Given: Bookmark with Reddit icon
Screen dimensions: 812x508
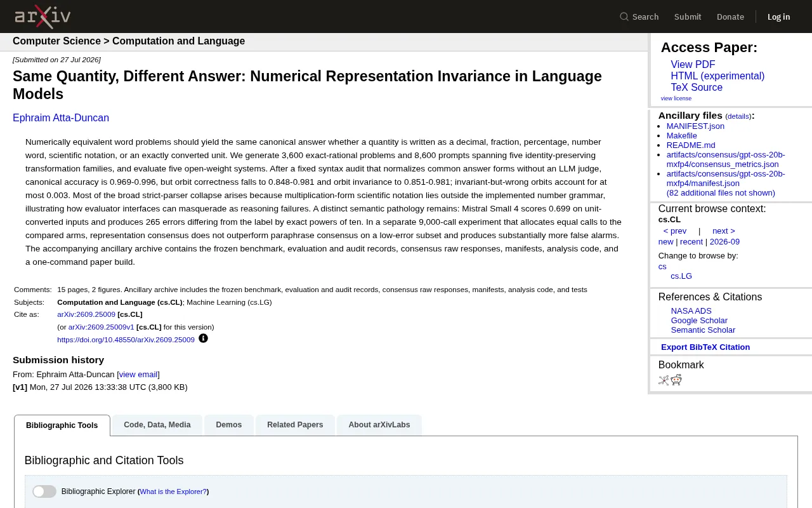Looking at the screenshot, I should 676,380.
